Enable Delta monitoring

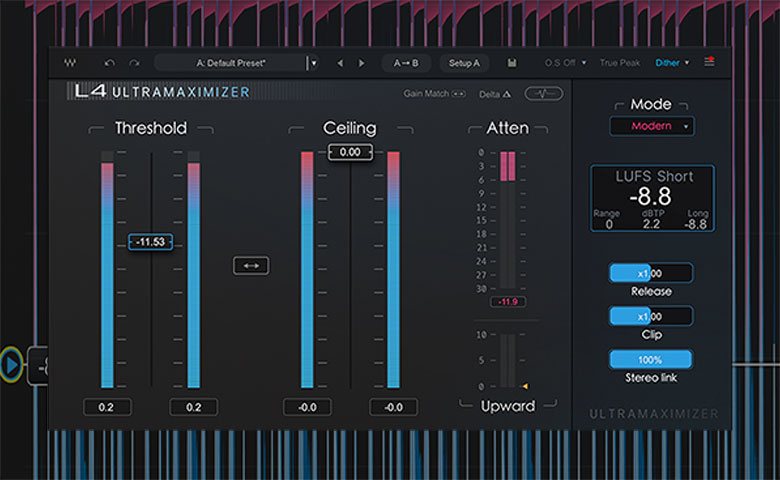pos(495,94)
